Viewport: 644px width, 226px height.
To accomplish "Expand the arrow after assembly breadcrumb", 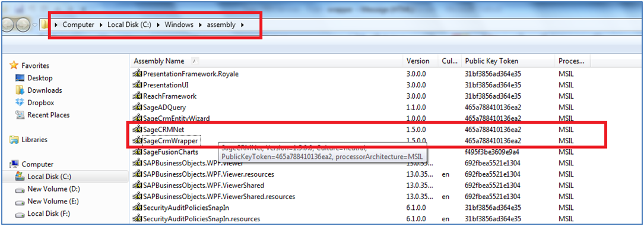I will tap(242, 25).
